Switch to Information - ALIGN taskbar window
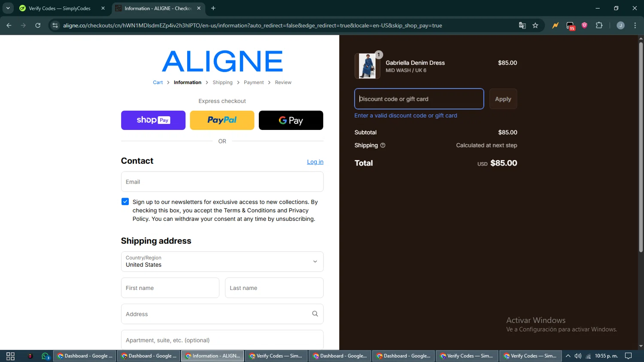644x362 pixels. 213,356
